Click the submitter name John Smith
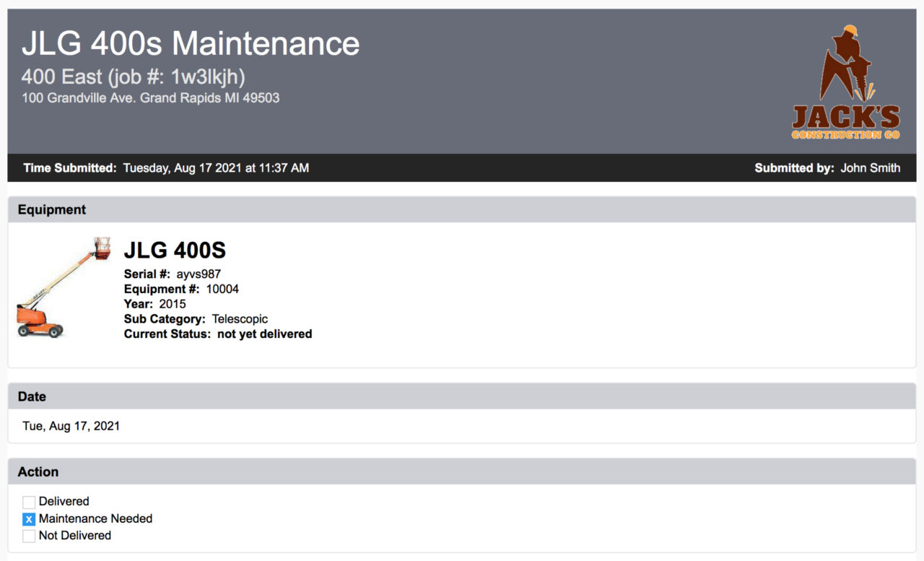Image resolution: width=924 pixels, height=561 pixels. click(870, 168)
